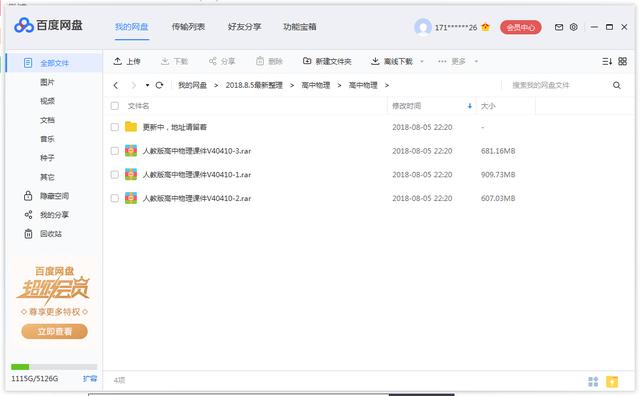Click the hidden space lock icon
This screenshot has height=396, width=640.
28,196
